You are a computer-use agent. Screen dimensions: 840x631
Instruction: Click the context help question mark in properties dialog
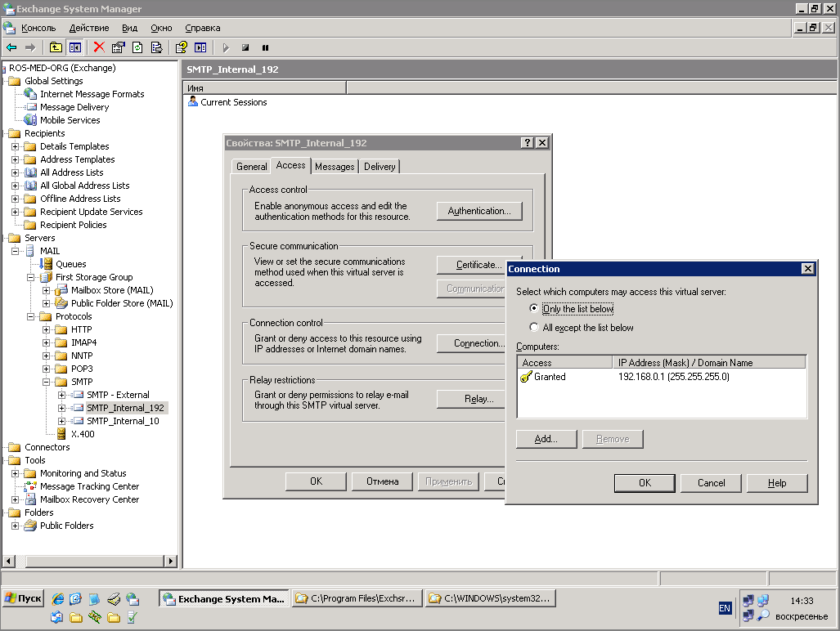[527, 143]
